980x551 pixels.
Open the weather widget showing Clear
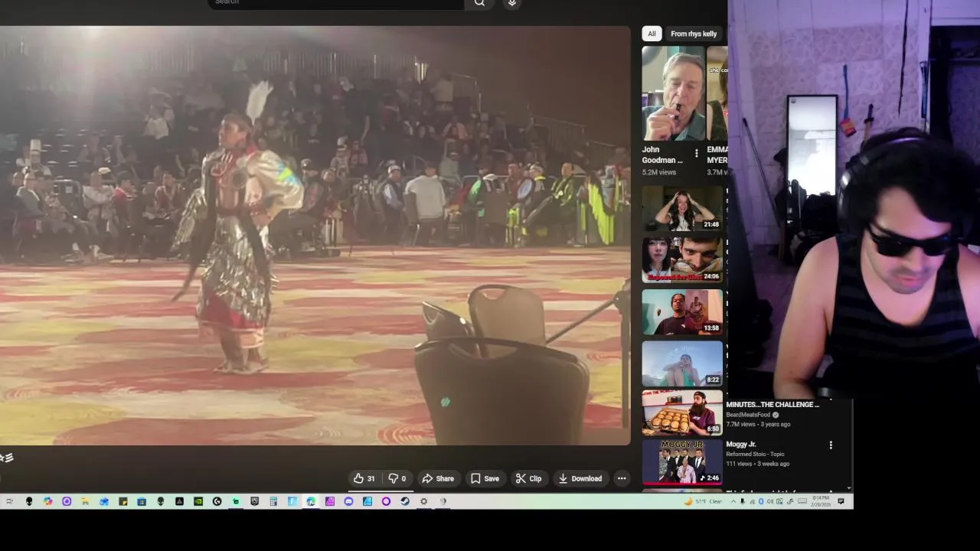704,501
